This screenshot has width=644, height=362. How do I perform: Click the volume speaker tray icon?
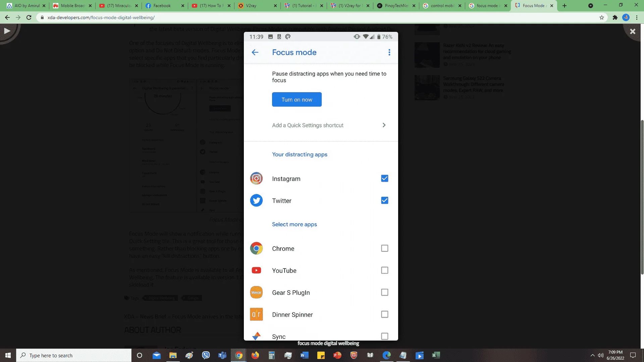coord(600,355)
